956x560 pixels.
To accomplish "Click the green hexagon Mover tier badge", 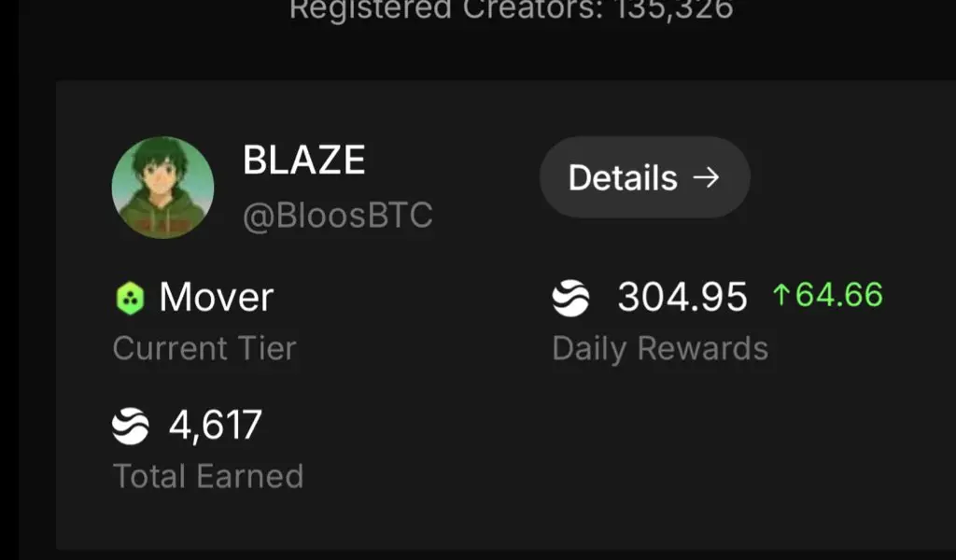I will pyautogui.click(x=130, y=299).
